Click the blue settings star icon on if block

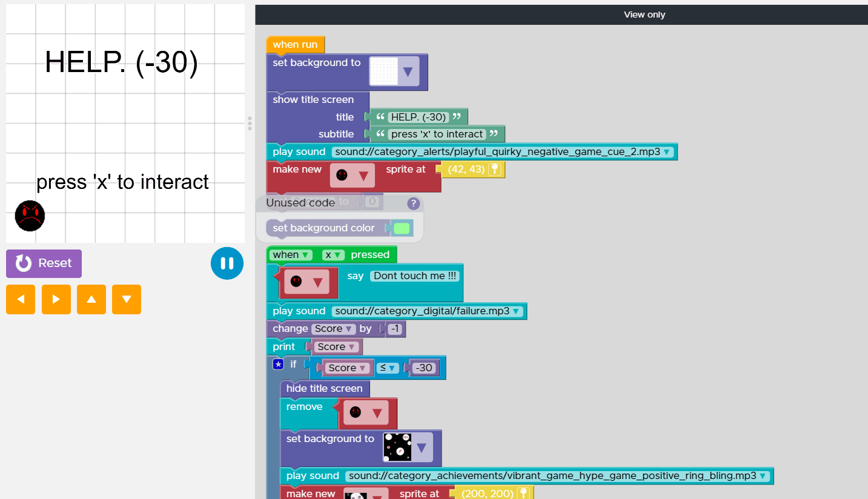tap(278, 364)
